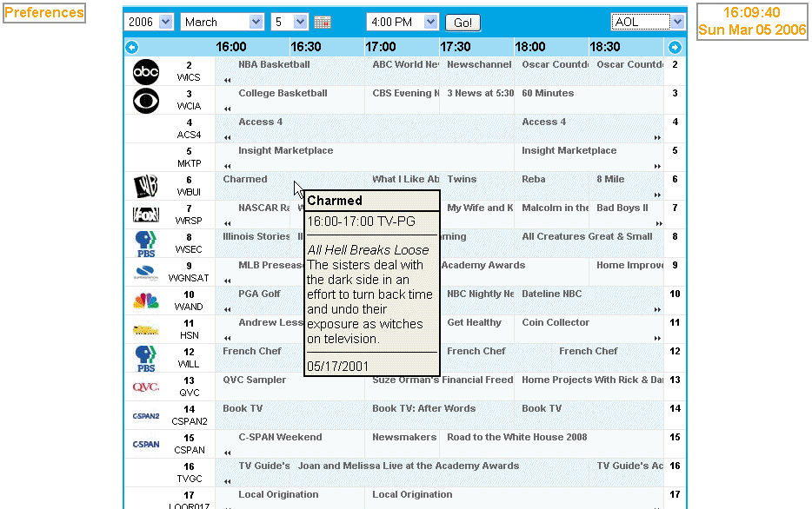Select the CBS Evening News listing
812x509 pixels.
[405, 93]
